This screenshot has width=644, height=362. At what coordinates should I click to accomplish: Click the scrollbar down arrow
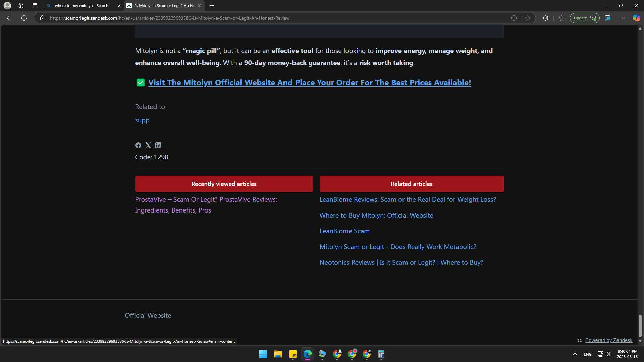tap(640, 341)
